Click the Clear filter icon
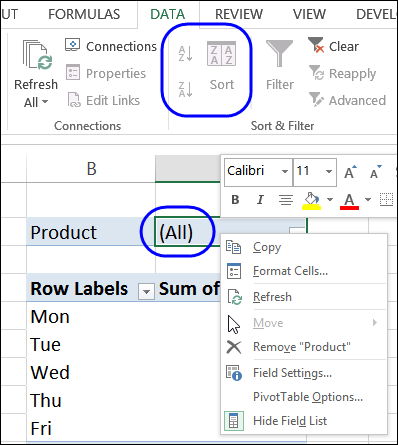The image size is (398, 445). point(315,45)
